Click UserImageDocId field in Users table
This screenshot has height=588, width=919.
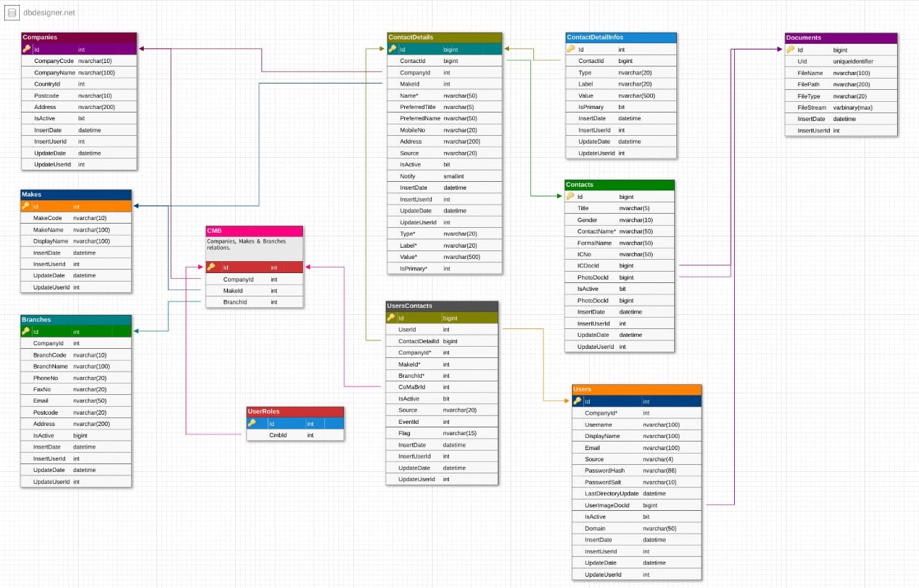pyautogui.click(x=637, y=505)
